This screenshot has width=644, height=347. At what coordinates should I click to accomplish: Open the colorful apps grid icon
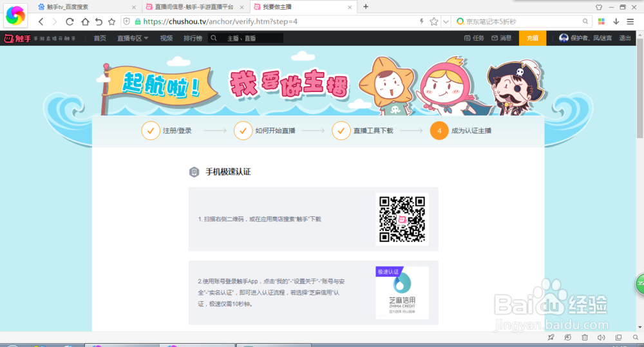pos(601,21)
